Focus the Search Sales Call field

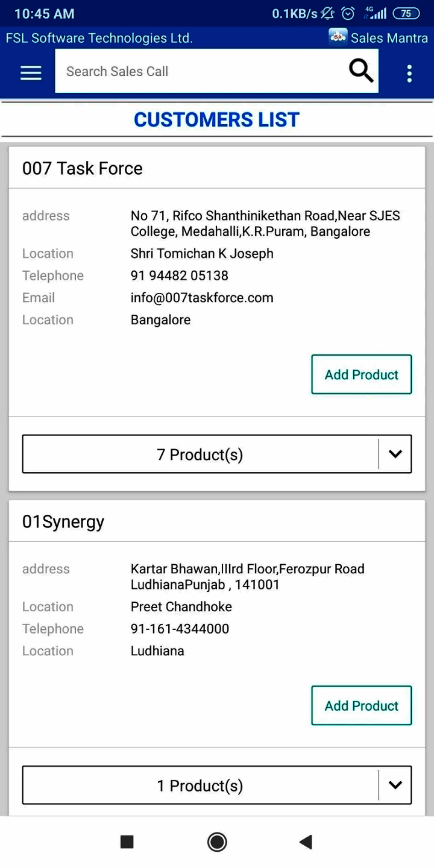(199, 71)
